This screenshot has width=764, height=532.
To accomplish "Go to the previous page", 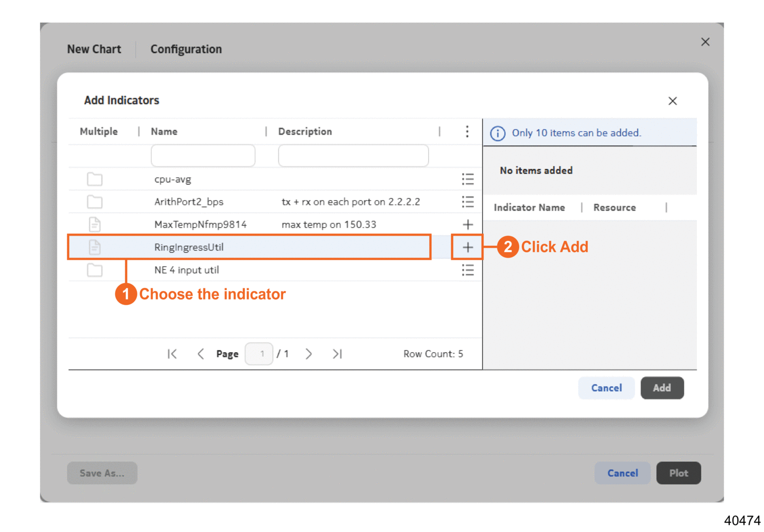I will [x=201, y=354].
